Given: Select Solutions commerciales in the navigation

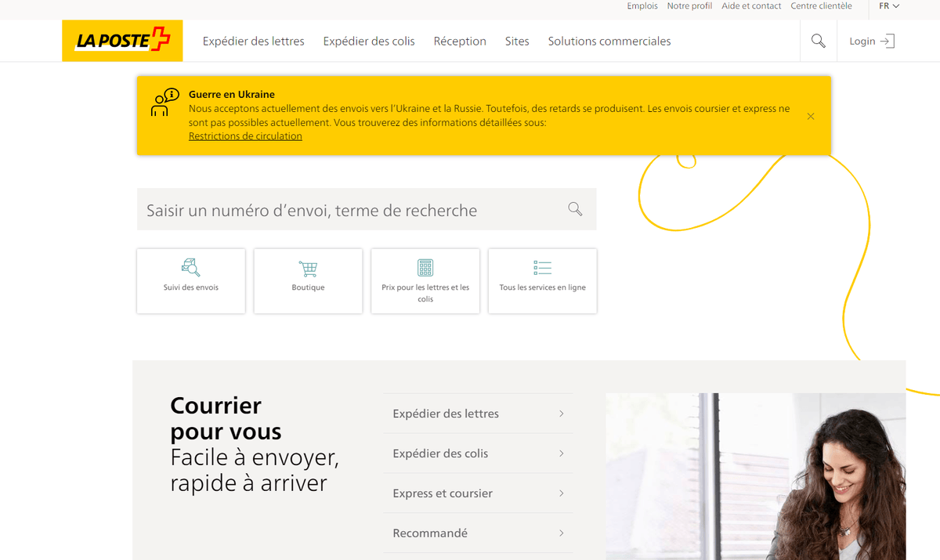Looking at the screenshot, I should 609,41.
